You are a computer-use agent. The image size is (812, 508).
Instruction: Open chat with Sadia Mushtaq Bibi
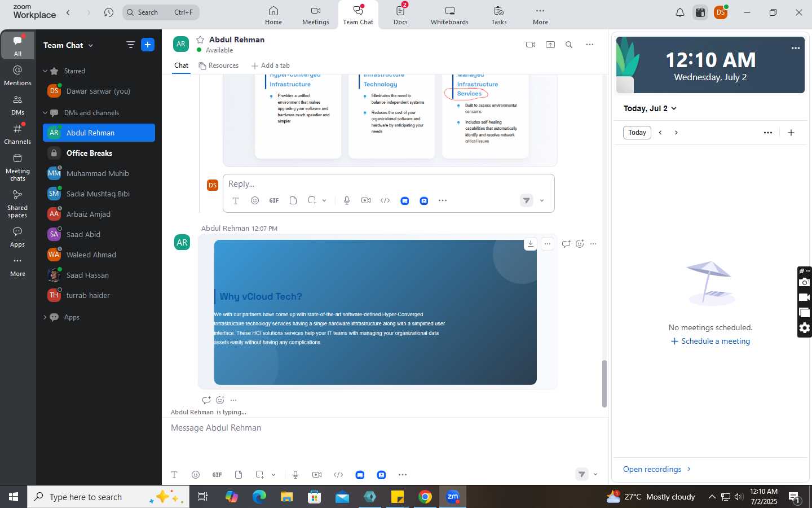coord(99,194)
